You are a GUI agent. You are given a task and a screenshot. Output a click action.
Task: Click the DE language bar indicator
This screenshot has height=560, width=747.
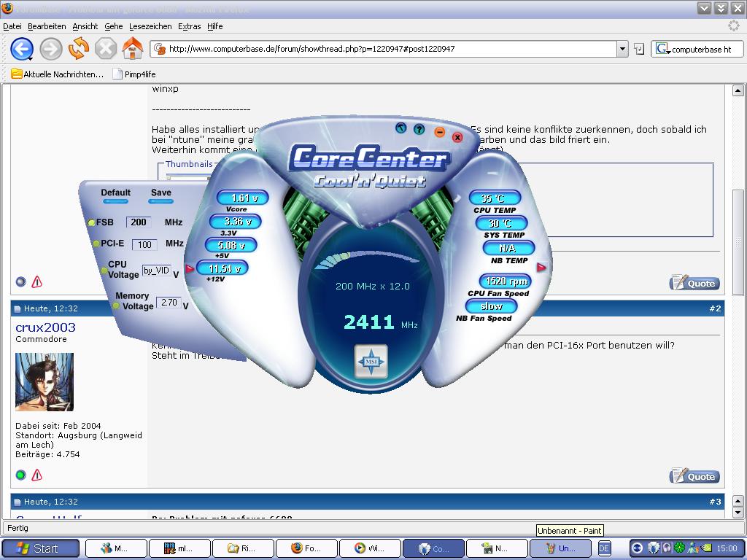click(x=604, y=548)
